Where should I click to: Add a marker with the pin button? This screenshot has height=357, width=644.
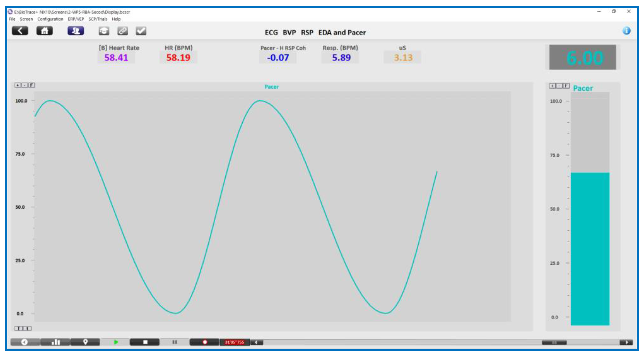pos(85,342)
